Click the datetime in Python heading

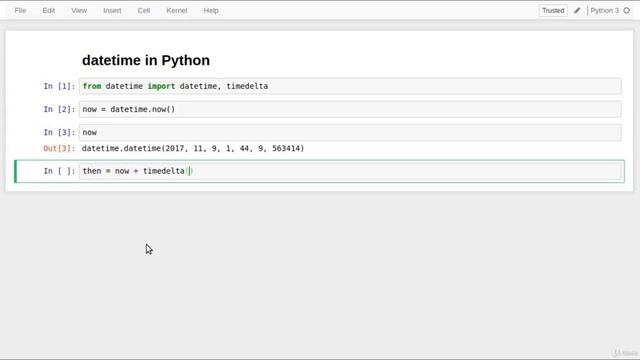(146, 60)
